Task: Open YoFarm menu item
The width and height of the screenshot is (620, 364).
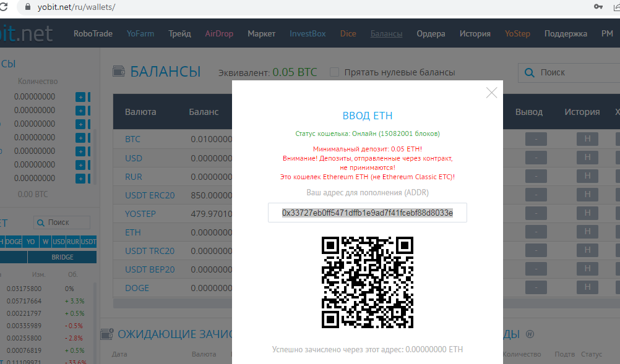Action: (140, 33)
